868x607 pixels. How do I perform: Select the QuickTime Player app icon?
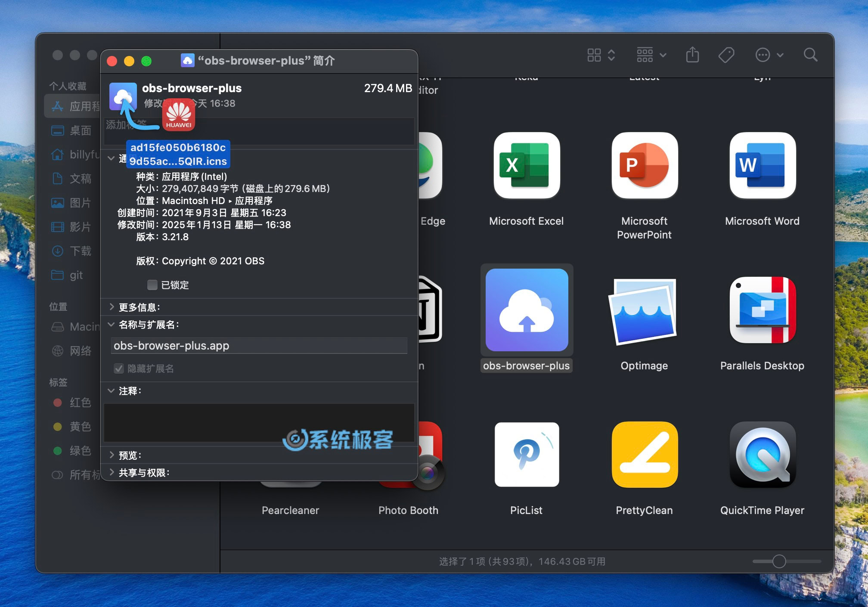point(763,455)
